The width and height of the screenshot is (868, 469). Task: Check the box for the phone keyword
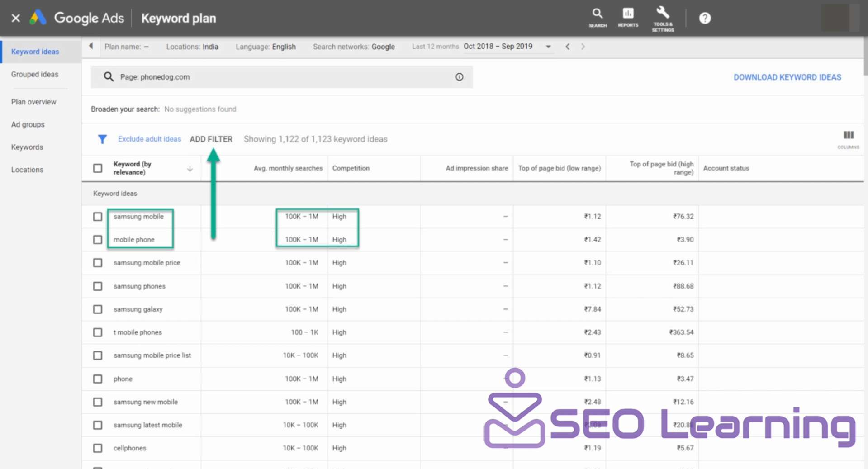point(98,379)
